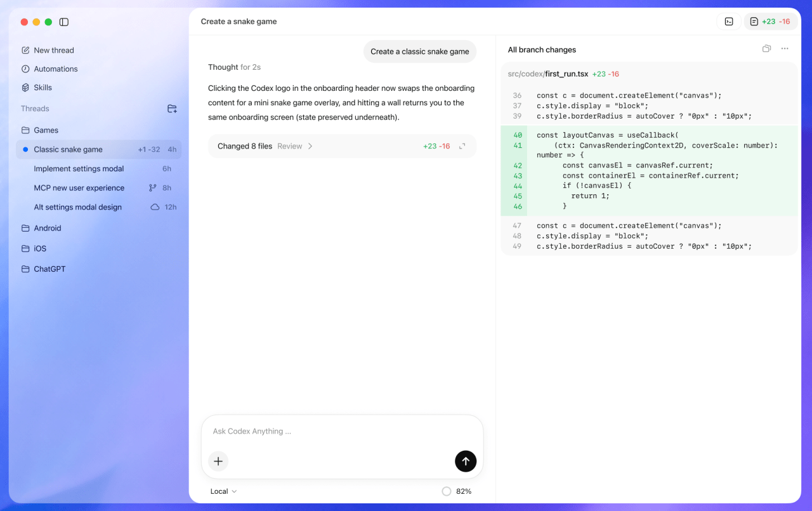
Task: Expand the Review changed files chevron
Action: (x=310, y=146)
